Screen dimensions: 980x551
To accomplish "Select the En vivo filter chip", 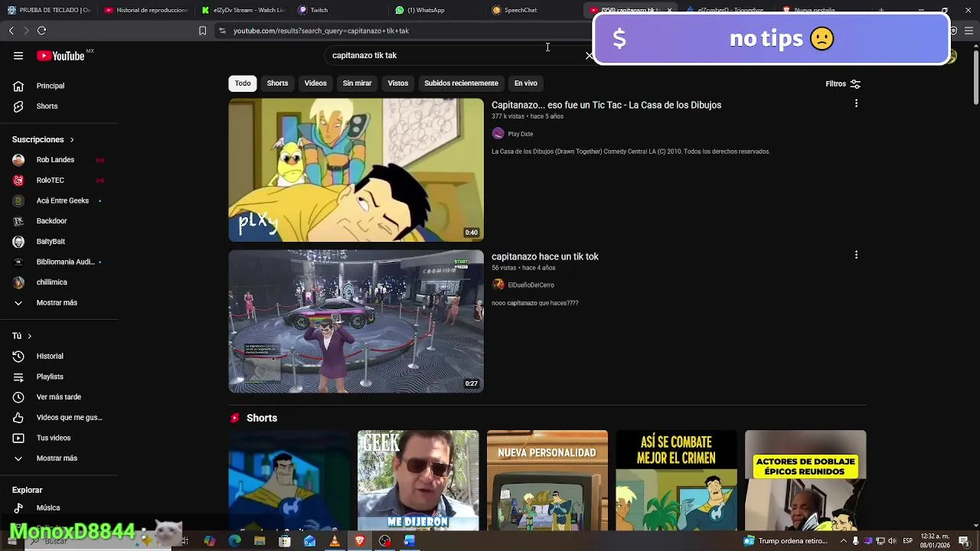I will coord(525,83).
